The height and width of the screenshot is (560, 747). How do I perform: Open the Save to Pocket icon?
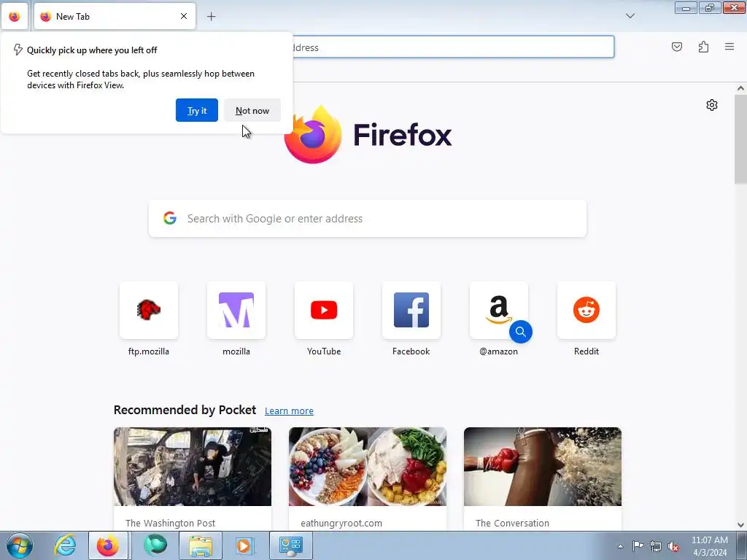(676, 47)
